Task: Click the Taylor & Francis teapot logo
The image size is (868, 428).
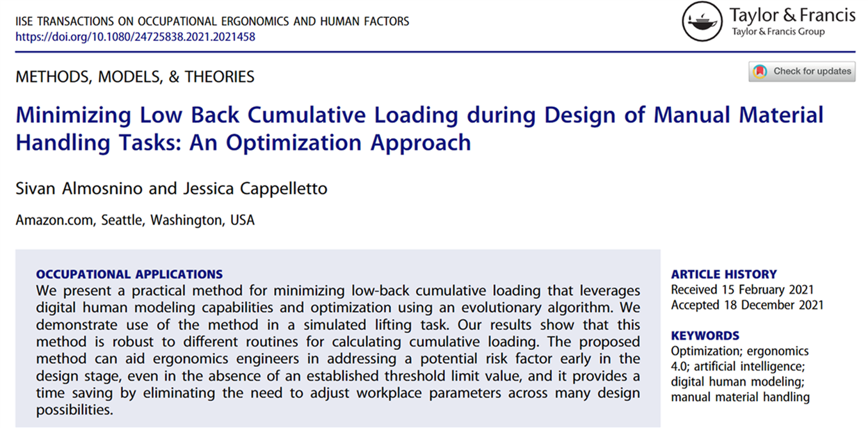Action: (701, 20)
